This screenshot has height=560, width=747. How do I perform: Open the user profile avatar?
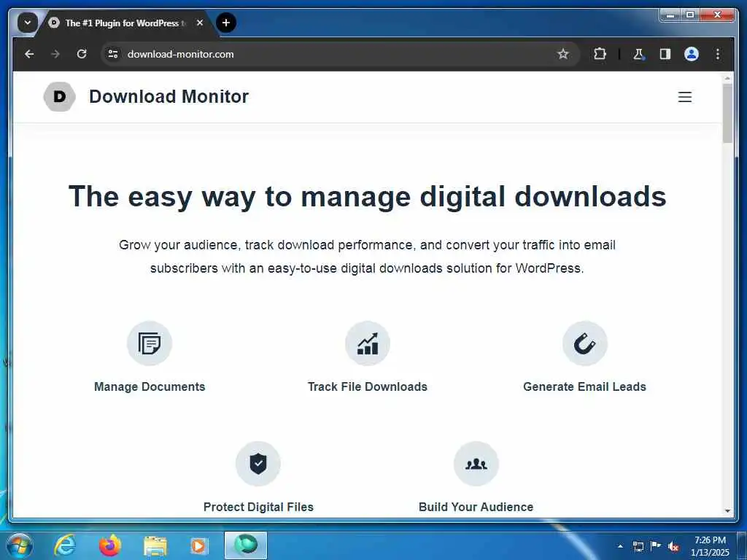[692, 54]
